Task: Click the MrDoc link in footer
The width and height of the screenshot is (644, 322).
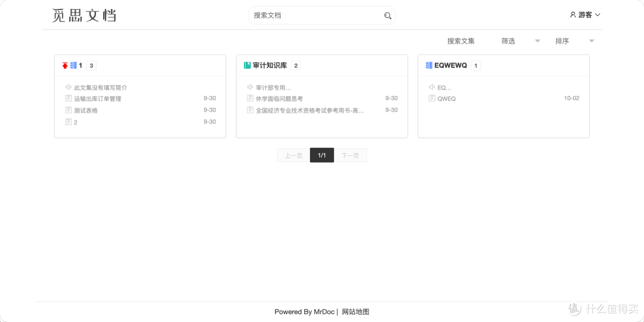Action: (324, 312)
